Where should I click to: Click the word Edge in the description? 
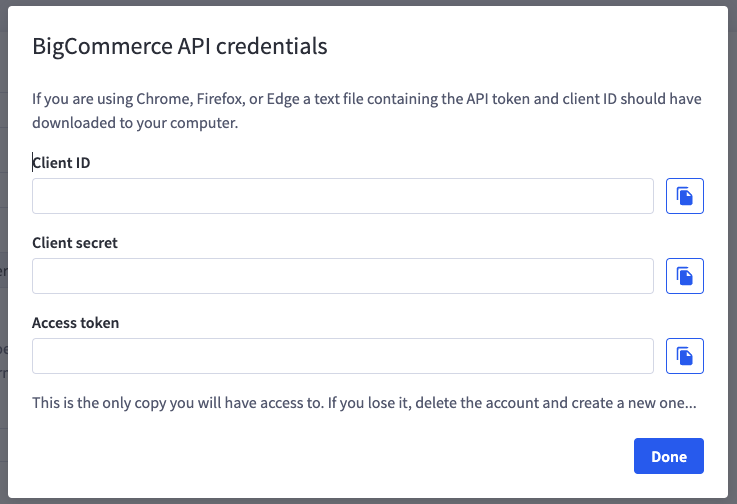(283, 100)
